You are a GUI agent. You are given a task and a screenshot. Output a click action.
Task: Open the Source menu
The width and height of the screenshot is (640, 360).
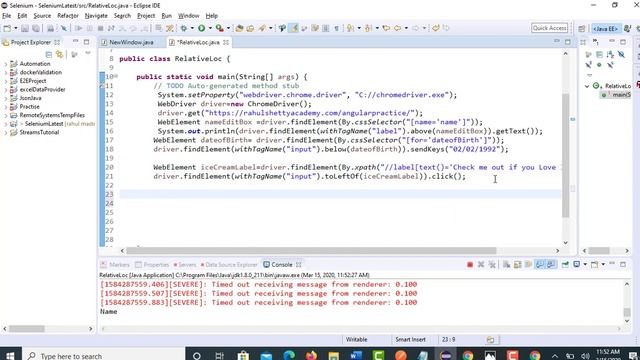[42, 16]
